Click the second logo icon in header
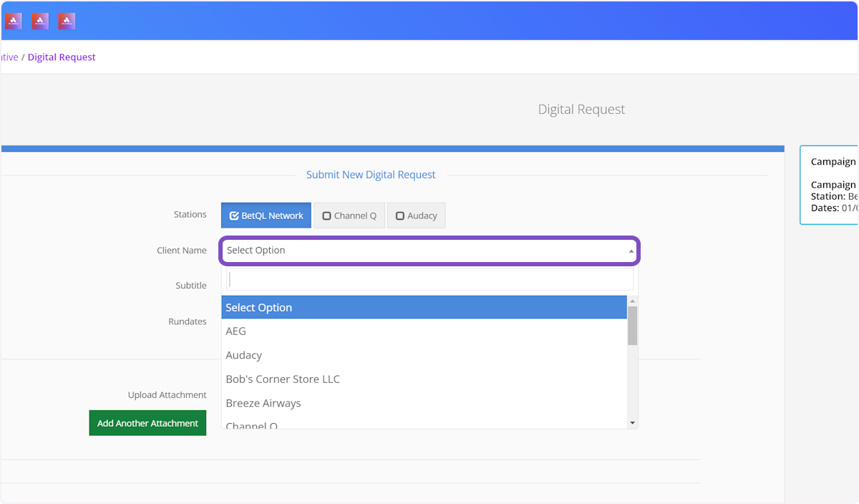This screenshot has width=859, height=504. pos(40,21)
